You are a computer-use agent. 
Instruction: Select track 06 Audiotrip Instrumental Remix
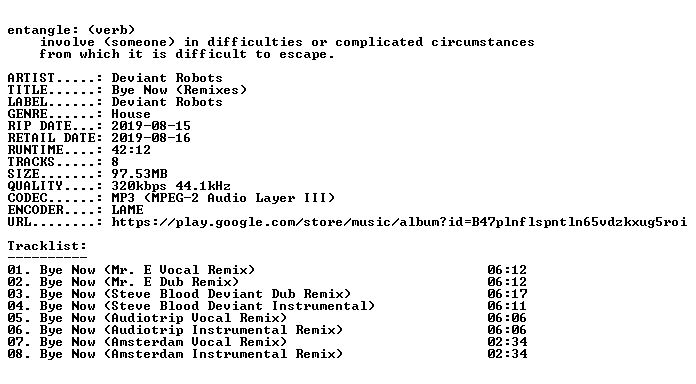click(267, 330)
